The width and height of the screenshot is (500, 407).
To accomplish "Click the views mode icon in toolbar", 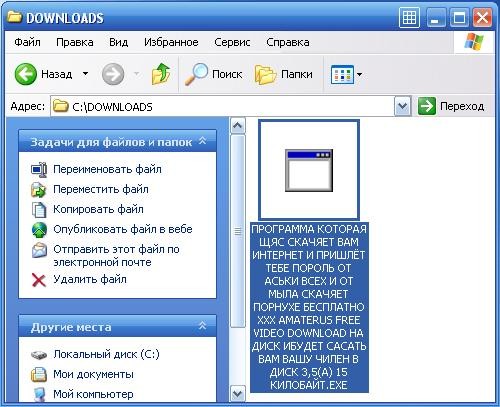I will [x=342, y=74].
